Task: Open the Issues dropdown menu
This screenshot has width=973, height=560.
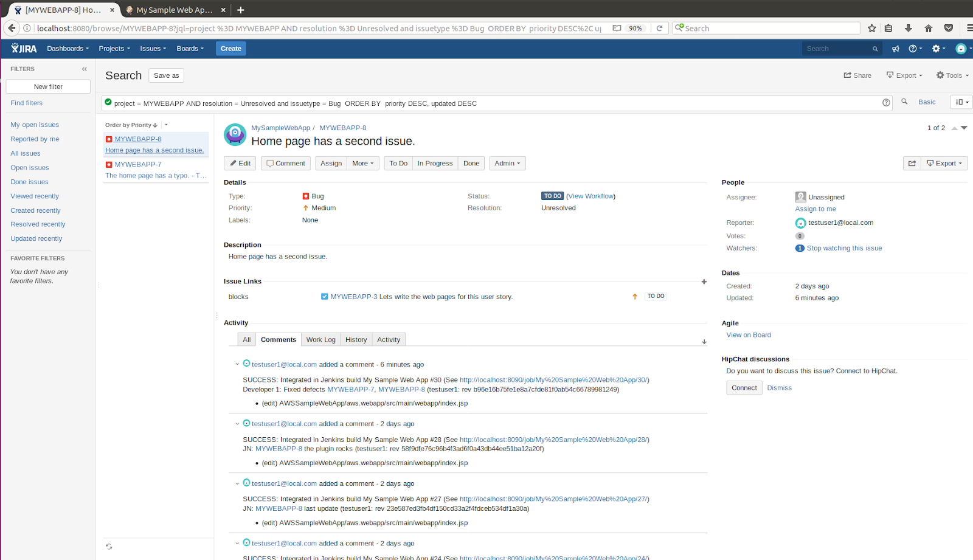Action: (153, 49)
